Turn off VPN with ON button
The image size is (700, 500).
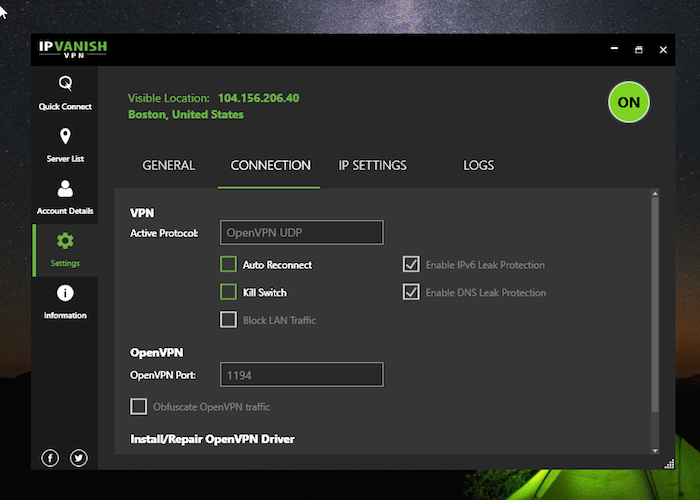(629, 102)
